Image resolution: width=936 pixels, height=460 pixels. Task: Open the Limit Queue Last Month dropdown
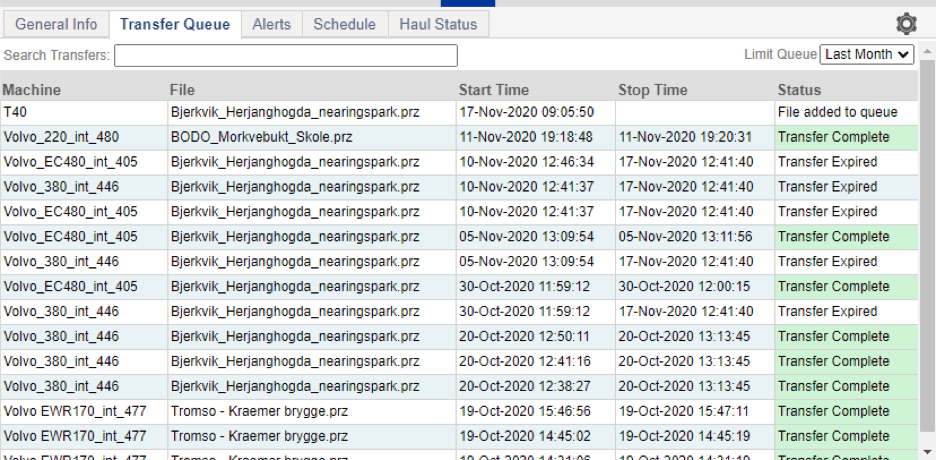click(867, 54)
